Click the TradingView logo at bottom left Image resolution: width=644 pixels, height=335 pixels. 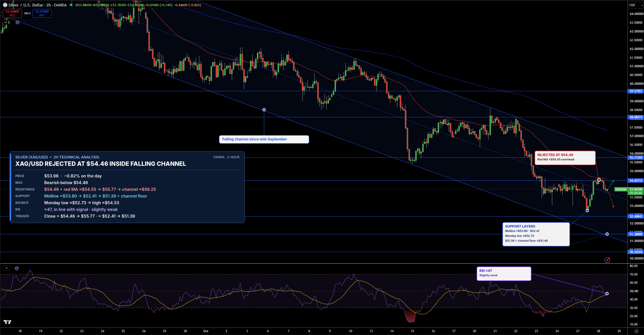[x=7, y=322]
